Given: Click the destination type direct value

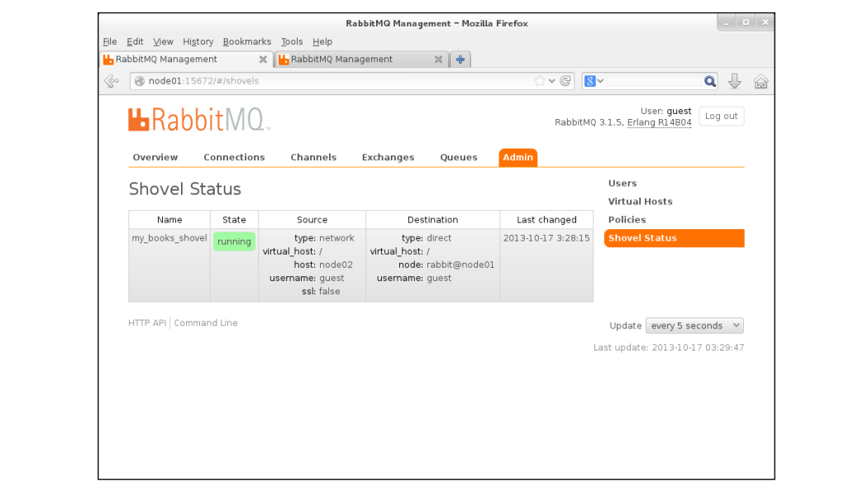Looking at the screenshot, I should click(x=439, y=238).
